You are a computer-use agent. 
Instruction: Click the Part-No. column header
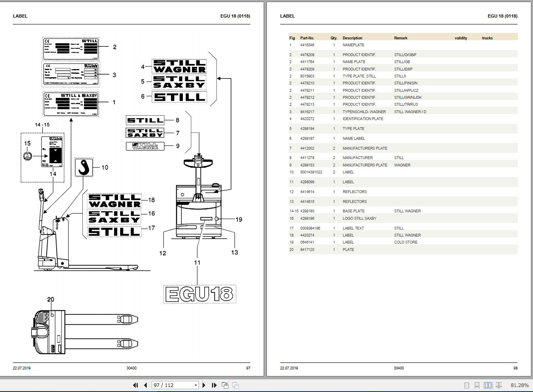(307, 38)
